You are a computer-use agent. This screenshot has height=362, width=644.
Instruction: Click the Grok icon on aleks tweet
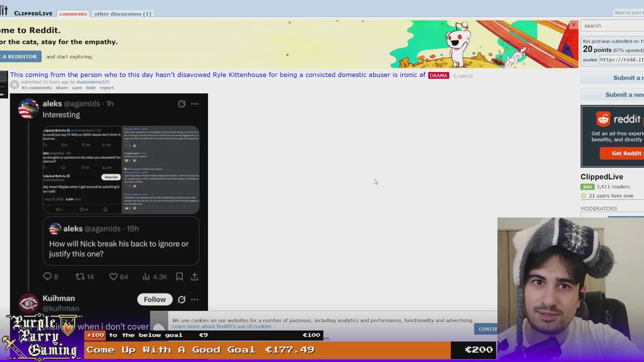[x=182, y=104]
